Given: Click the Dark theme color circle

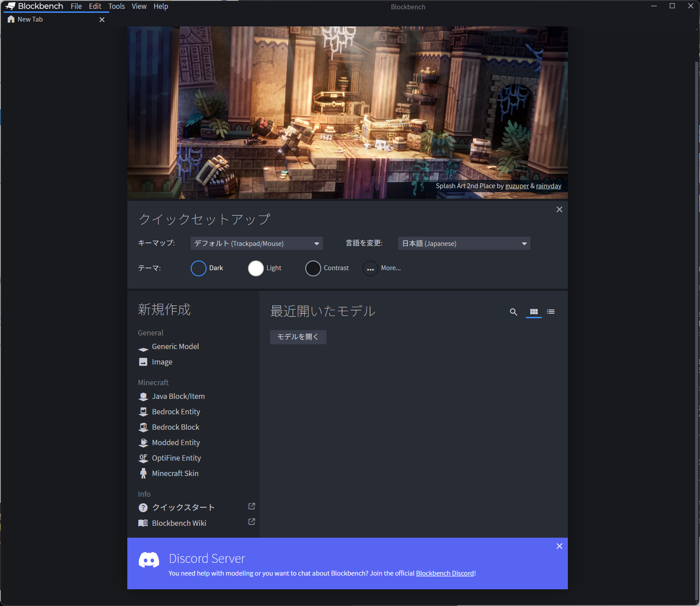Looking at the screenshot, I should (199, 268).
